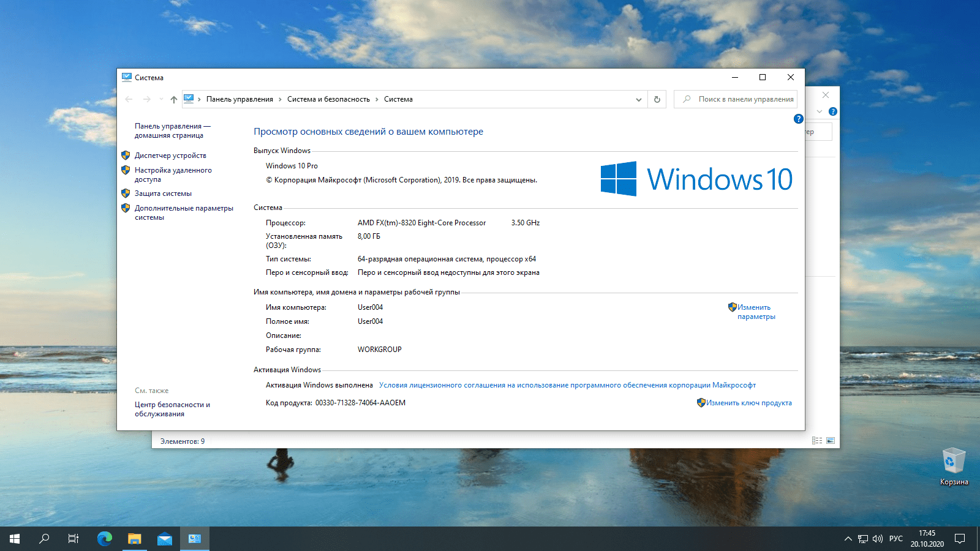Open Advanced system settings (Дополнительные параметры системы)
Viewport: 980px width, 551px height.
coord(184,212)
